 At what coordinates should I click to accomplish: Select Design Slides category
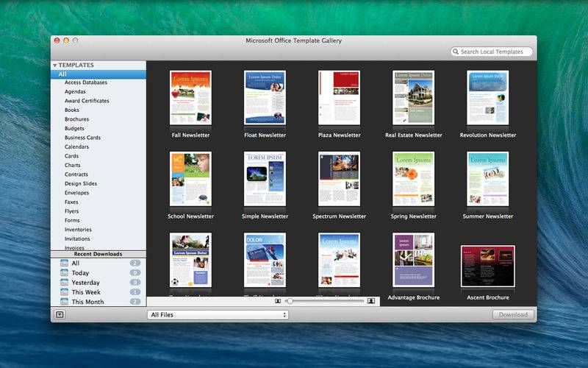tap(81, 183)
